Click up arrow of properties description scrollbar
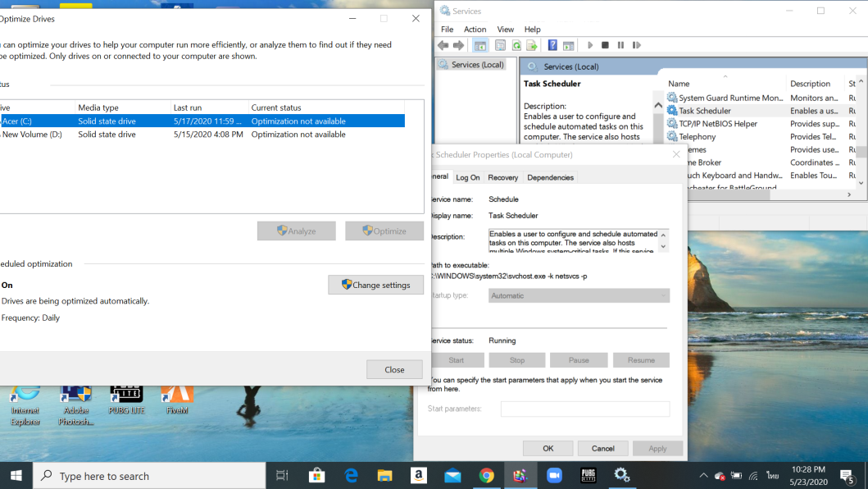The image size is (868, 489). coord(663,235)
